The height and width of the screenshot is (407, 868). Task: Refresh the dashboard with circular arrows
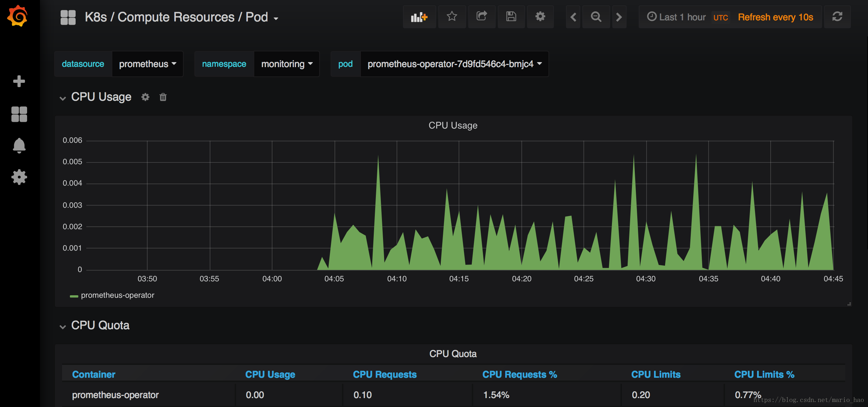click(837, 17)
